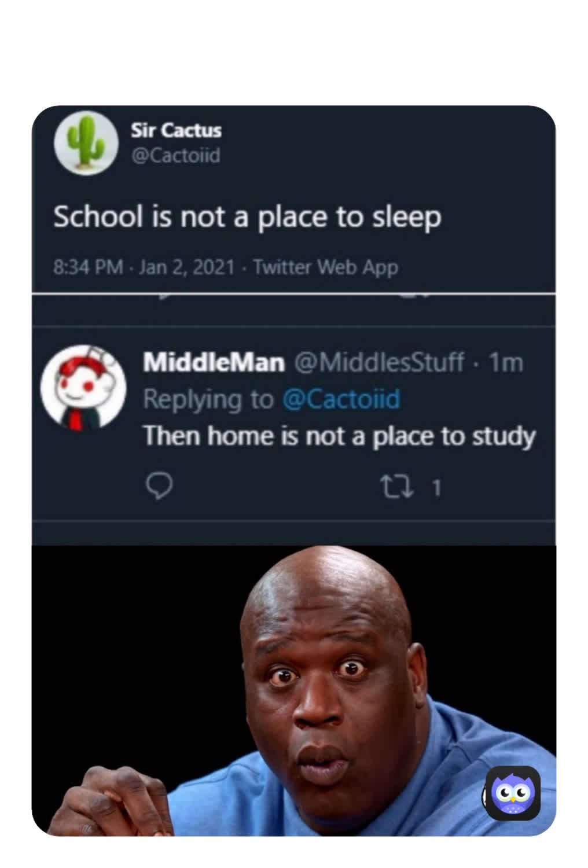Select the tweet text about school and sleep
Image resolution: width=588 pixels, height=868 pixels.
[247, 218]
